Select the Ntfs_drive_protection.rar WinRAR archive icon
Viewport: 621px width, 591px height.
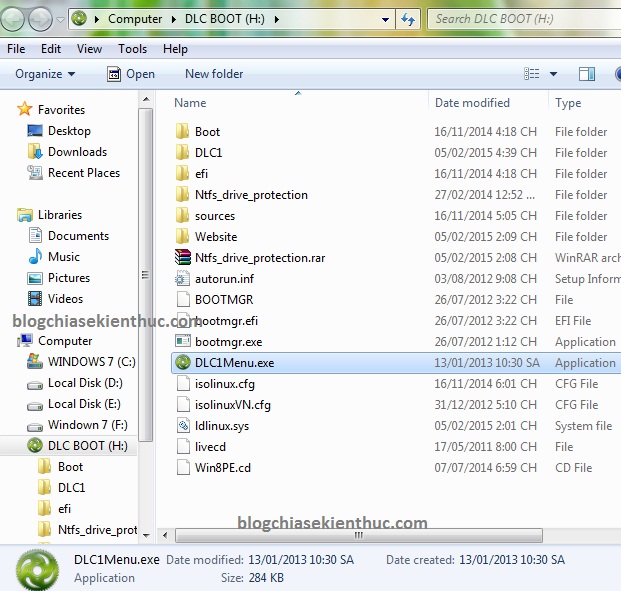point(183,257)
